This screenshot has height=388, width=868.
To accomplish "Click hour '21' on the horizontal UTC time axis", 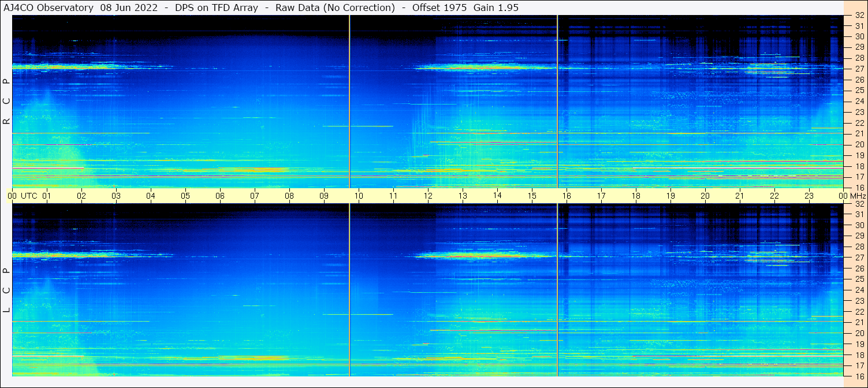I will click(740, 196).
